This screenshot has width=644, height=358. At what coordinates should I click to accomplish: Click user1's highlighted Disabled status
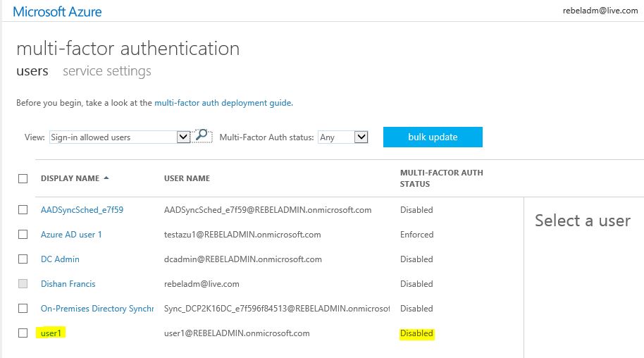coord(416,333)
